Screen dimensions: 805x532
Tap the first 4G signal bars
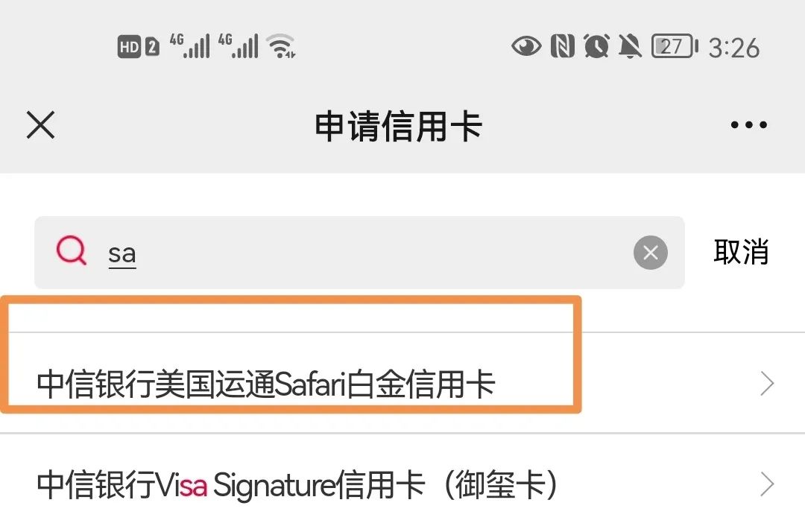pos(189,46)
